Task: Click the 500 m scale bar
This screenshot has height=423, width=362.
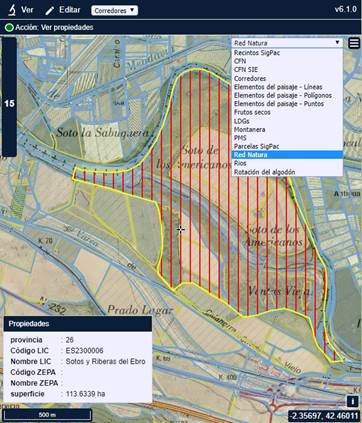Action: (47, 415)
